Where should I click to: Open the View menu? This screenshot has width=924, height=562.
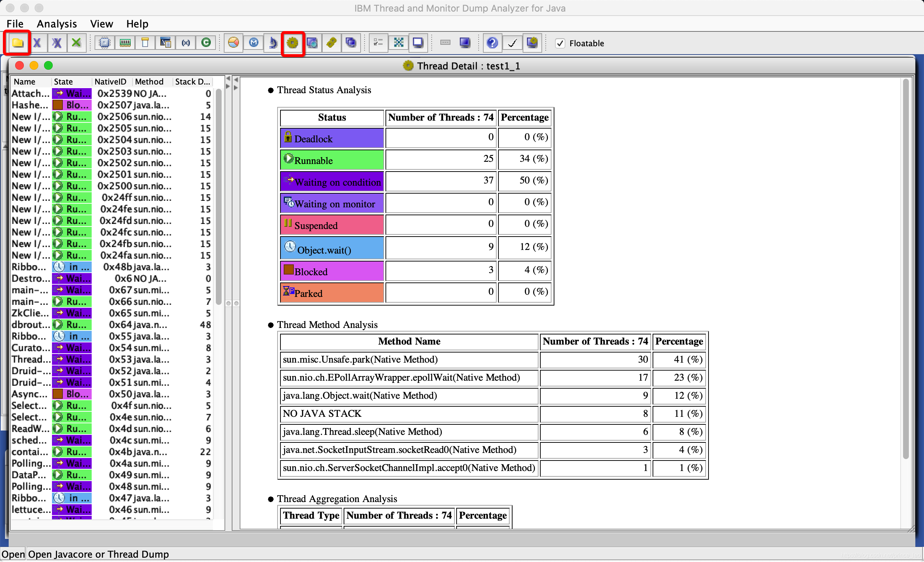click(101, 23)
